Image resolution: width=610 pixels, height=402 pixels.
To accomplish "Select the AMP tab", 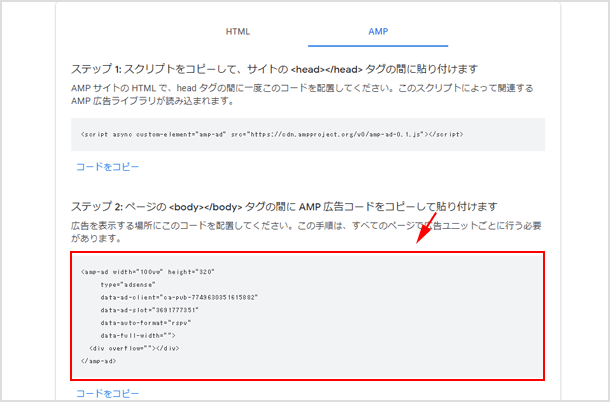I will click(378, 32).
